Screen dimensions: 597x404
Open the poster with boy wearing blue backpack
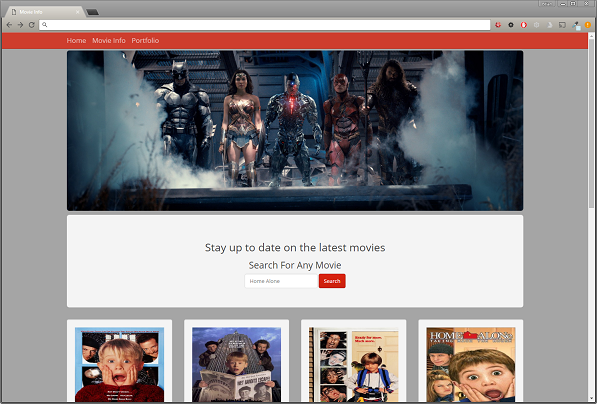[x=354, y=364]
